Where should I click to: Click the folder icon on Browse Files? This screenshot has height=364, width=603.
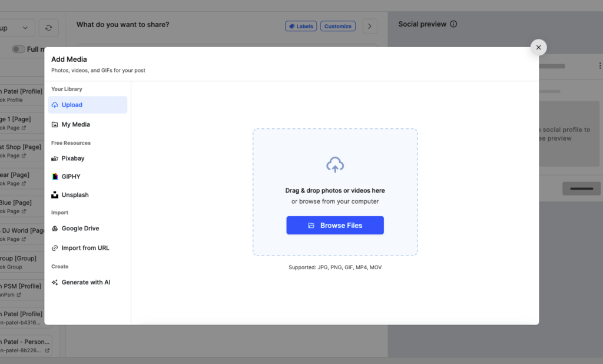311,226
